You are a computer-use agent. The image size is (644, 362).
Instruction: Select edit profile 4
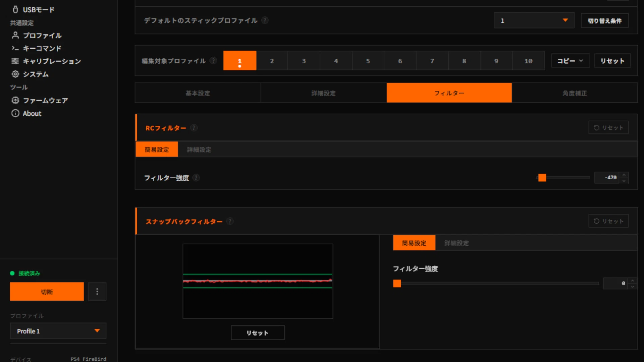(336, 61)
